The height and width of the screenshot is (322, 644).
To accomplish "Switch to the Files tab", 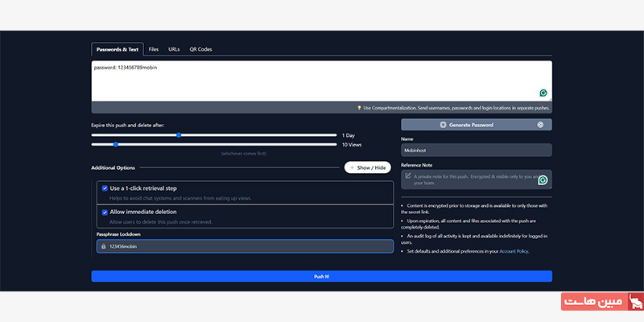I will (153, 49).
